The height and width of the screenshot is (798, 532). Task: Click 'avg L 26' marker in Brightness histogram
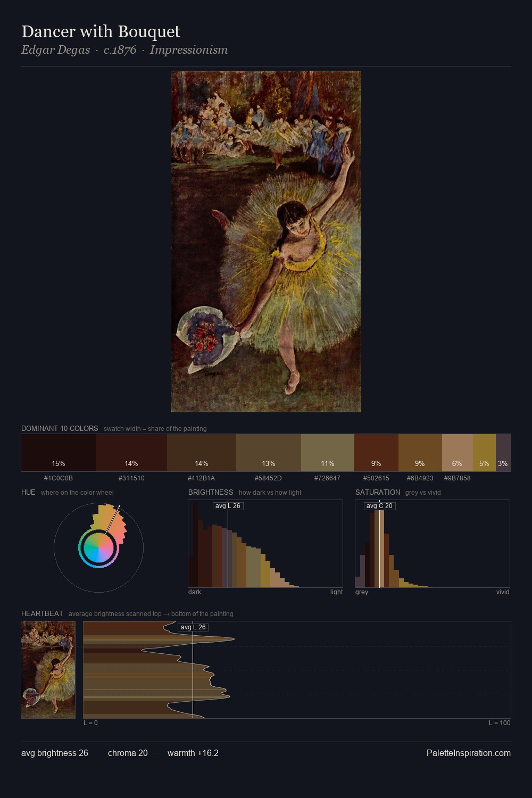(x=228, y=506)
